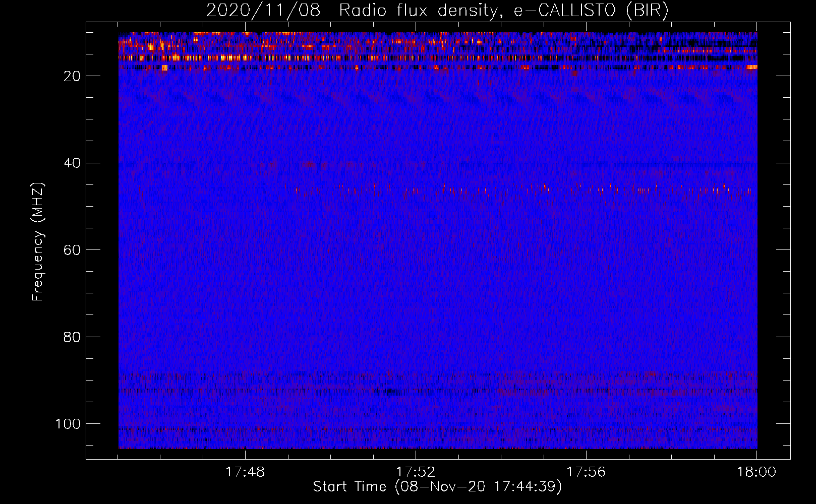The height and width of the screenshot is (504, 816).
Task: Click the 'Frequency (MHZ)' axis label
Action: (38, 241)
